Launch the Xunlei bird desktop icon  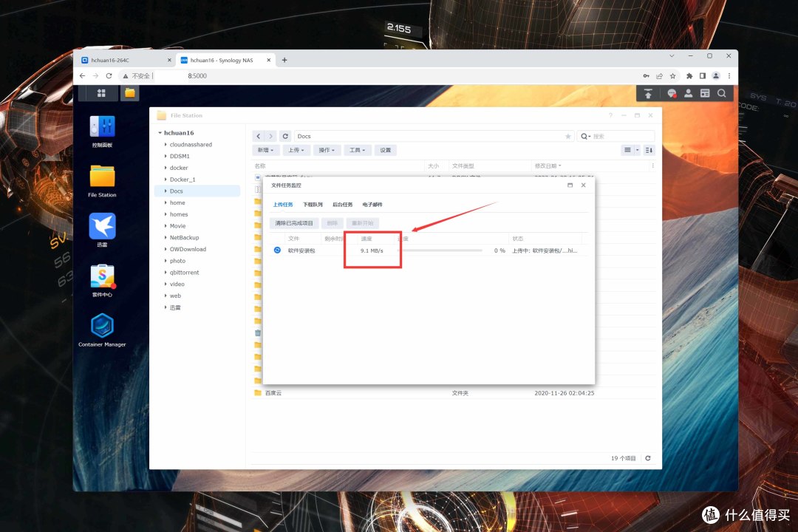click(102, 226)
